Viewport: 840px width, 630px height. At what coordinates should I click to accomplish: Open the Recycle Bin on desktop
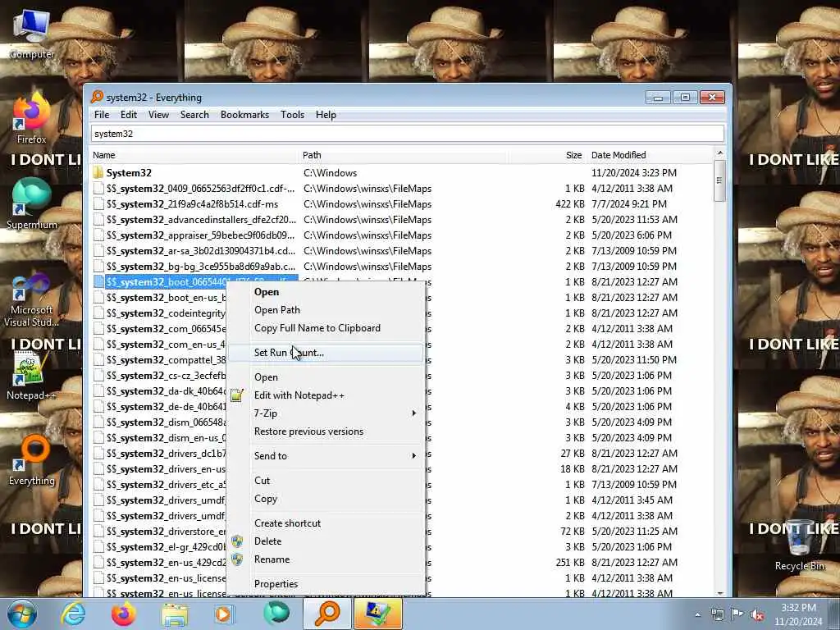point(799,545)
